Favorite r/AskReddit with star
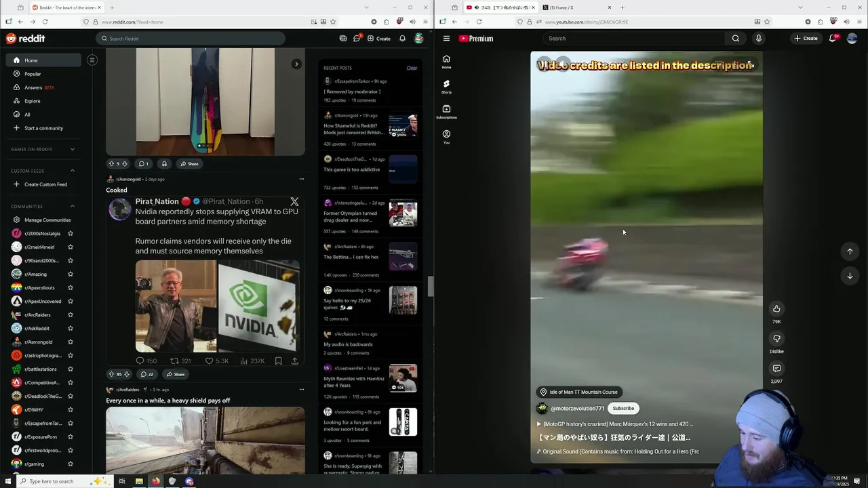This screenshot has width=868, height=488. point(71,329)
